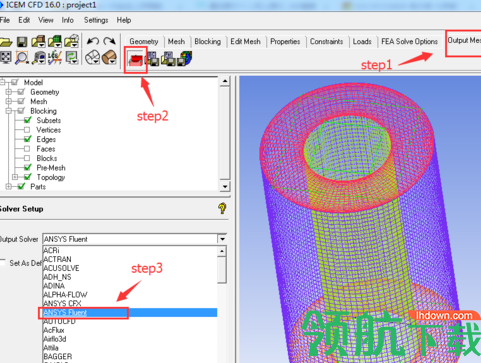This screenshot has height=363, width=481.
Task: Redo the last undone action
Action: (x=109, y=41)
